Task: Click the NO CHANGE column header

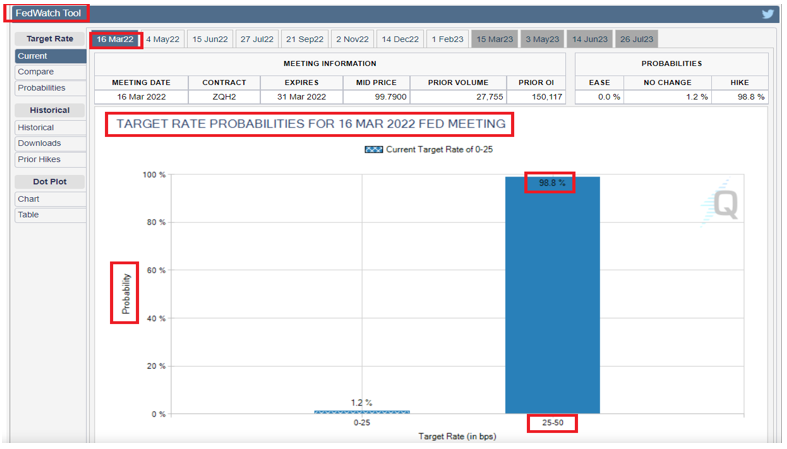Action: (x=667, y=82)
